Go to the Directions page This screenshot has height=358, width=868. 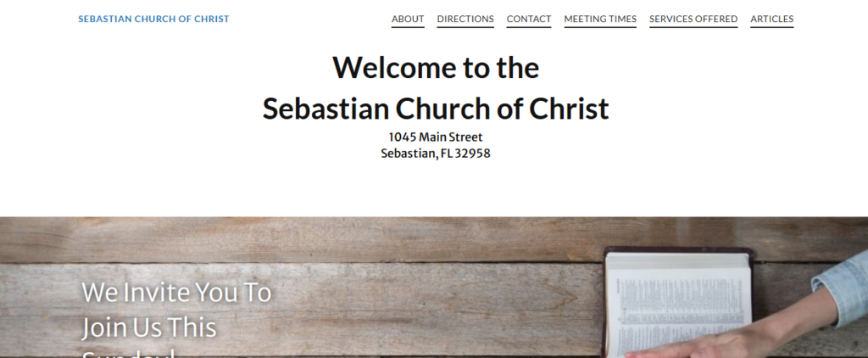465,19
